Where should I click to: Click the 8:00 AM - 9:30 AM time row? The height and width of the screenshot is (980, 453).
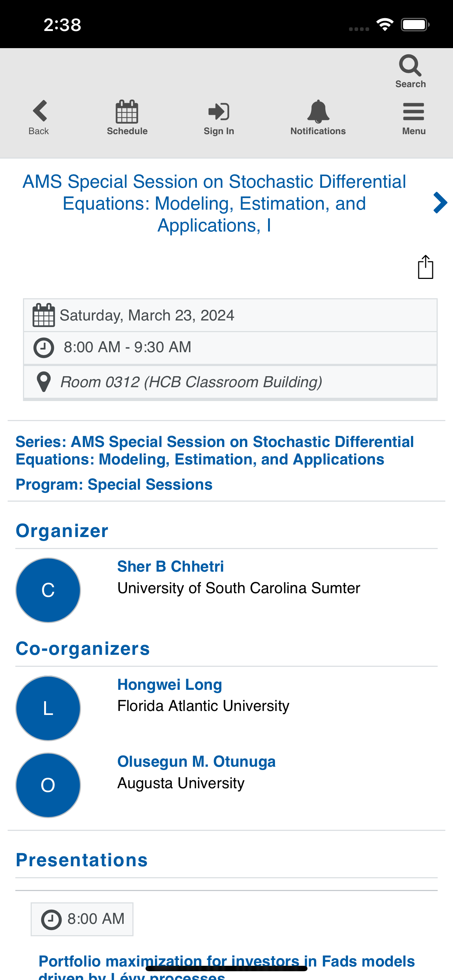tap(230, 348)
